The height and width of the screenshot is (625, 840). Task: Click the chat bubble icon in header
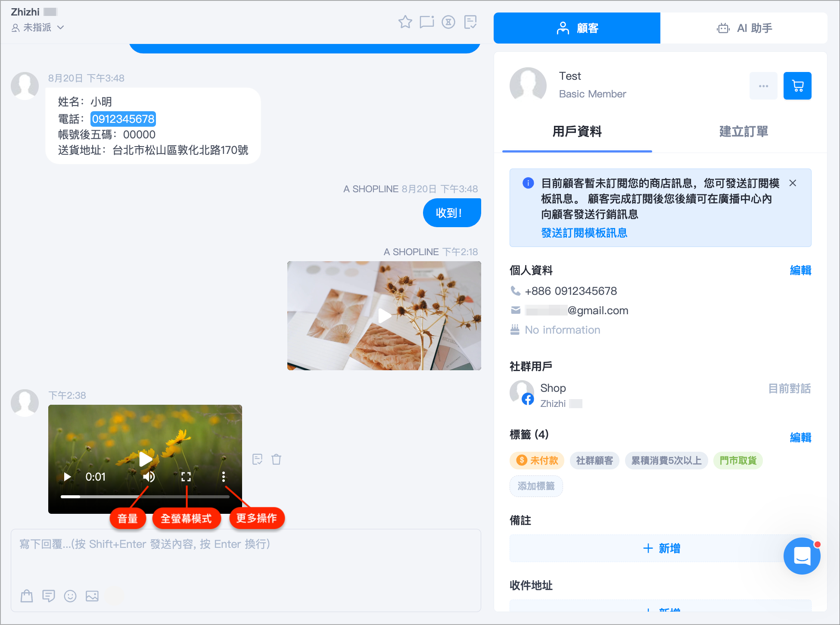coord(426,22)
